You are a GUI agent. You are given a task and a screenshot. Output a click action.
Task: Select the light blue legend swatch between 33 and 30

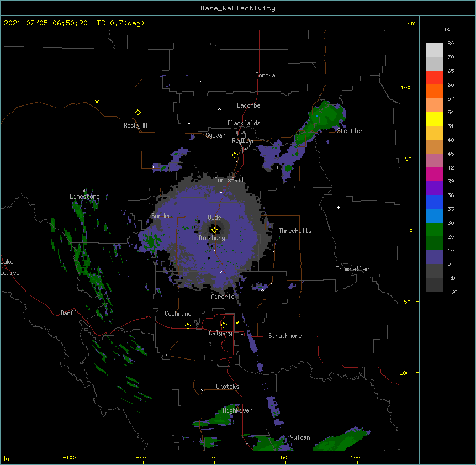pyautogui.click(x=434, y=216)
